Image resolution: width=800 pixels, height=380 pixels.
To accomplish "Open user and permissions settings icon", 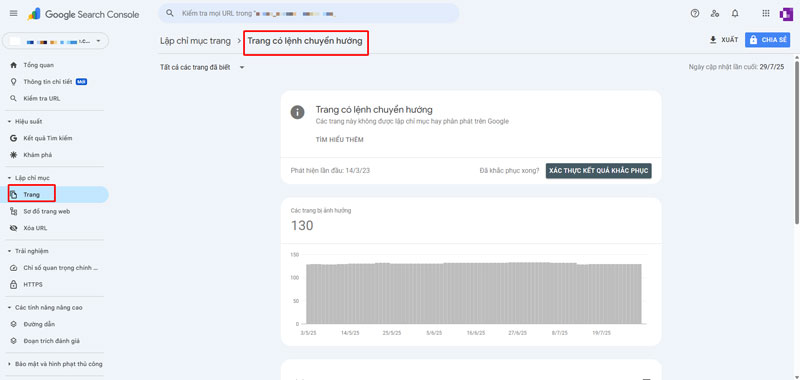I will (715, 14).
